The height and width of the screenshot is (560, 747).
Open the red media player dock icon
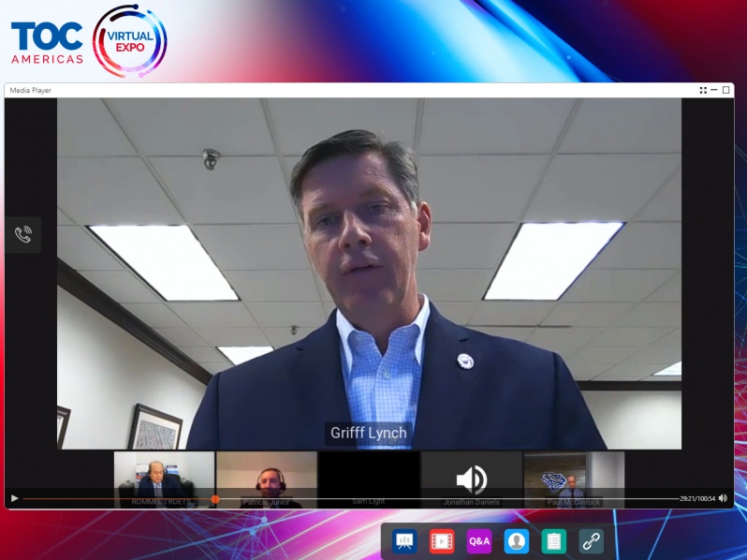tap(442, 541)
